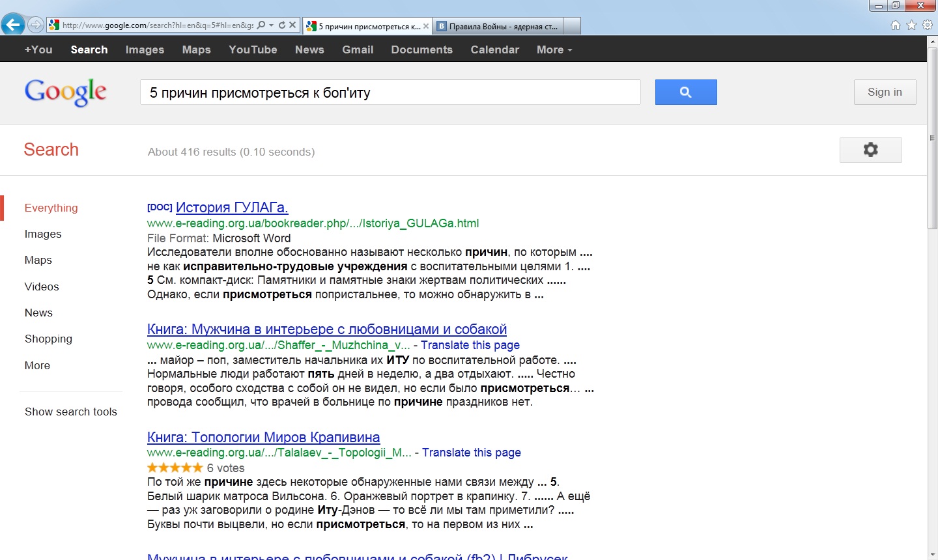Go back with the browser Back arrow
938x560 pixels.
(x=13, y=25)
